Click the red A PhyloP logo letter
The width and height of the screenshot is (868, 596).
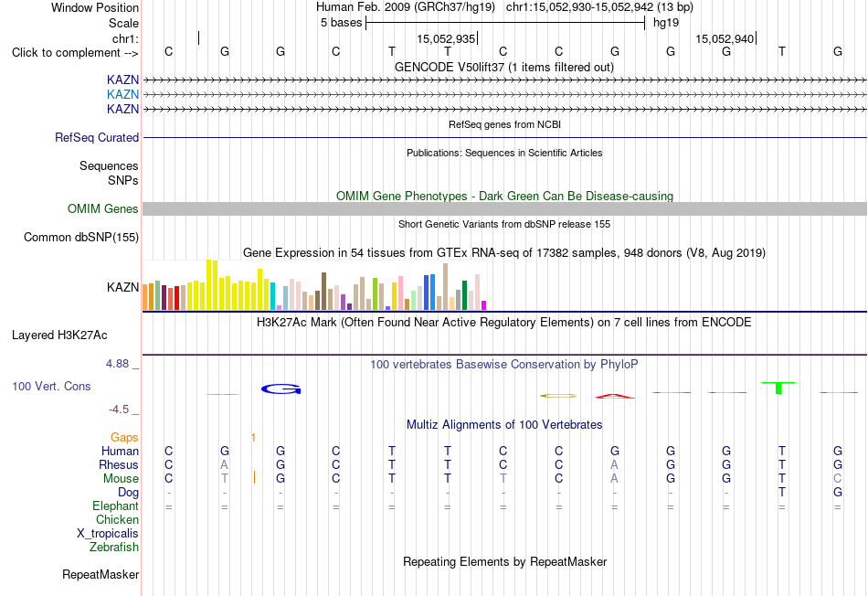coord(615,396)
